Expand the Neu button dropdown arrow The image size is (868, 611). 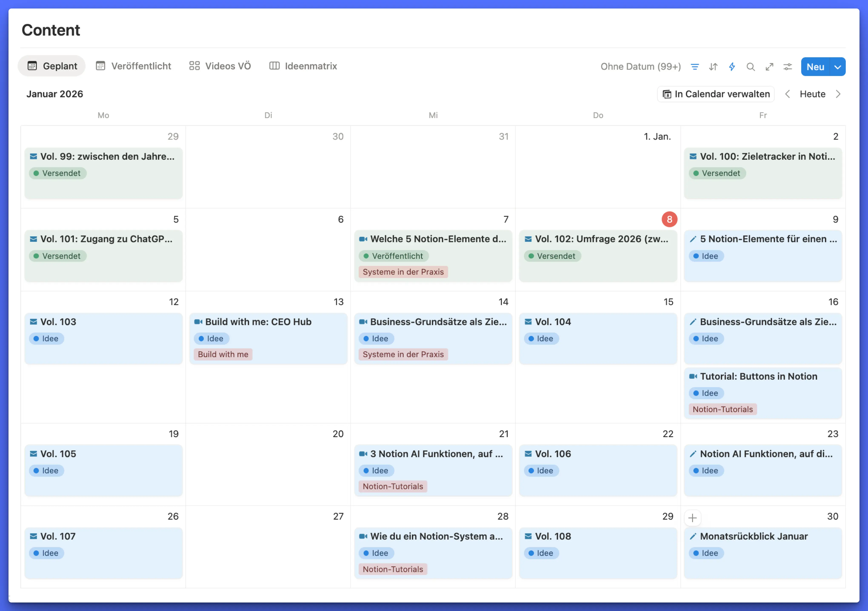(x=838, y=67)
